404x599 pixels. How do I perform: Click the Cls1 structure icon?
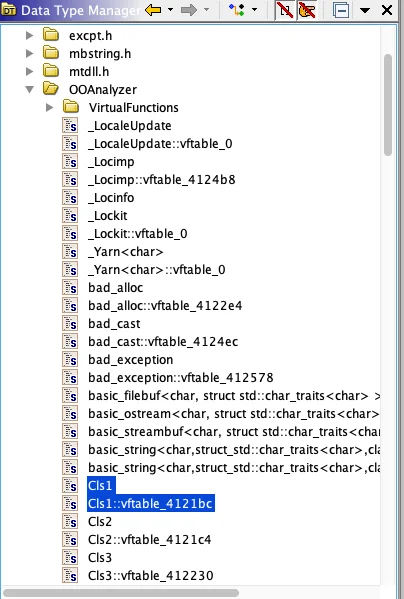pyautogui.click(x=70, y=485)
